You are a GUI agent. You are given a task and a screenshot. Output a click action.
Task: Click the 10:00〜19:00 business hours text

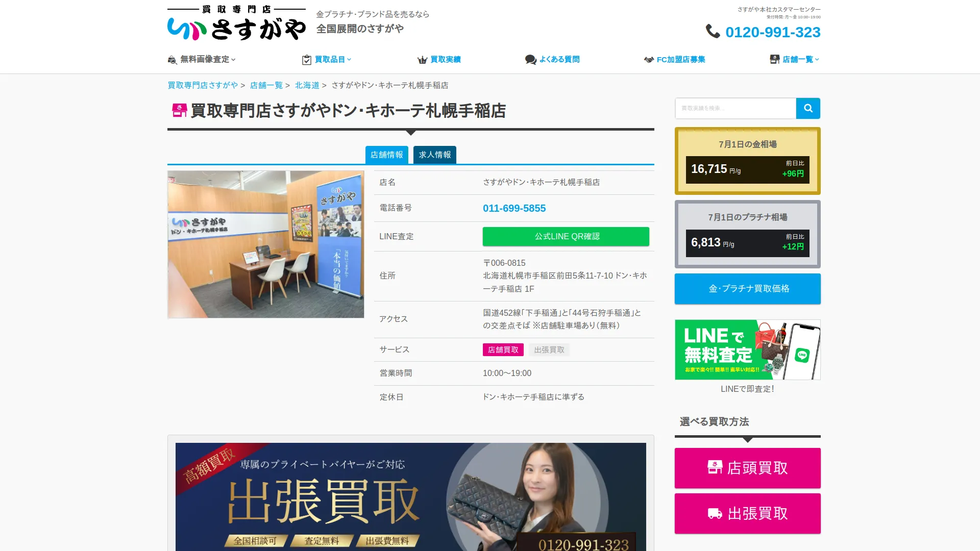(507, 373)
